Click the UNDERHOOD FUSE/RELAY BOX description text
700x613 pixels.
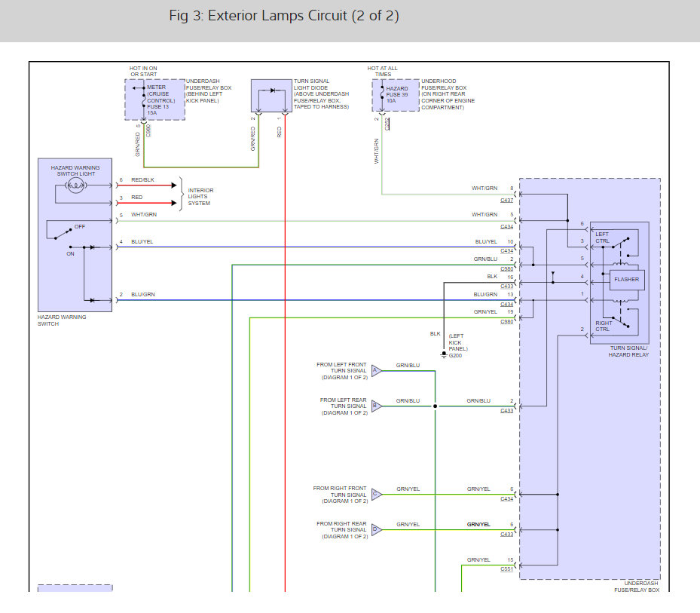coord(448,94)
